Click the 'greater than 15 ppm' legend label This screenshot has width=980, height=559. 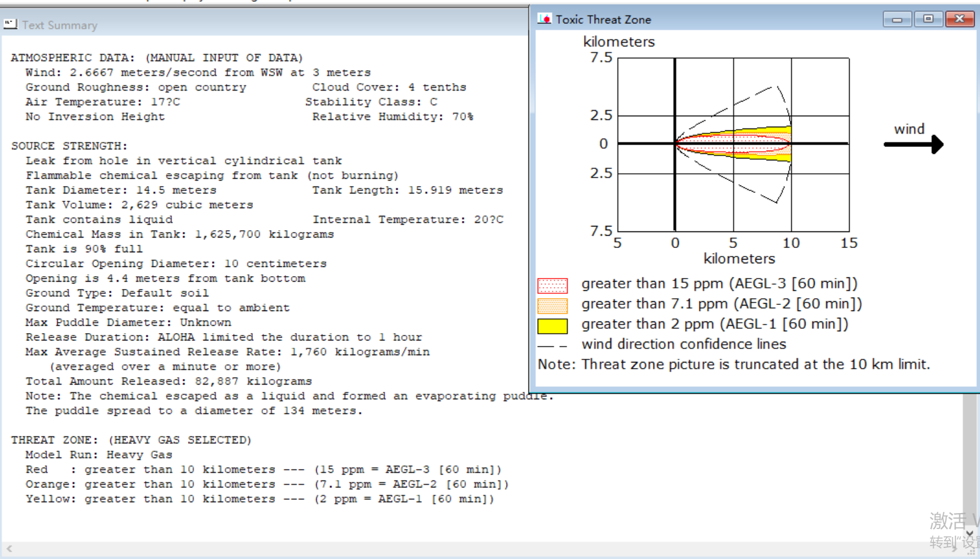(x=720, y=284)
